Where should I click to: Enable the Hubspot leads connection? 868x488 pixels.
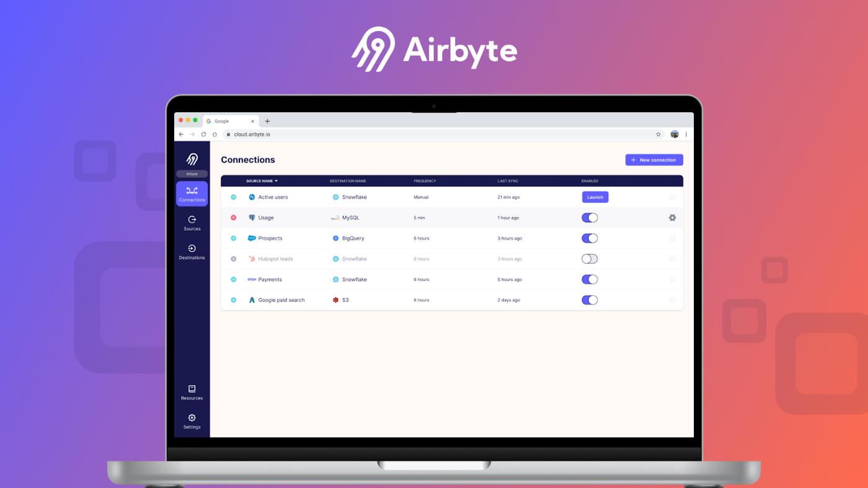(589, 259)
